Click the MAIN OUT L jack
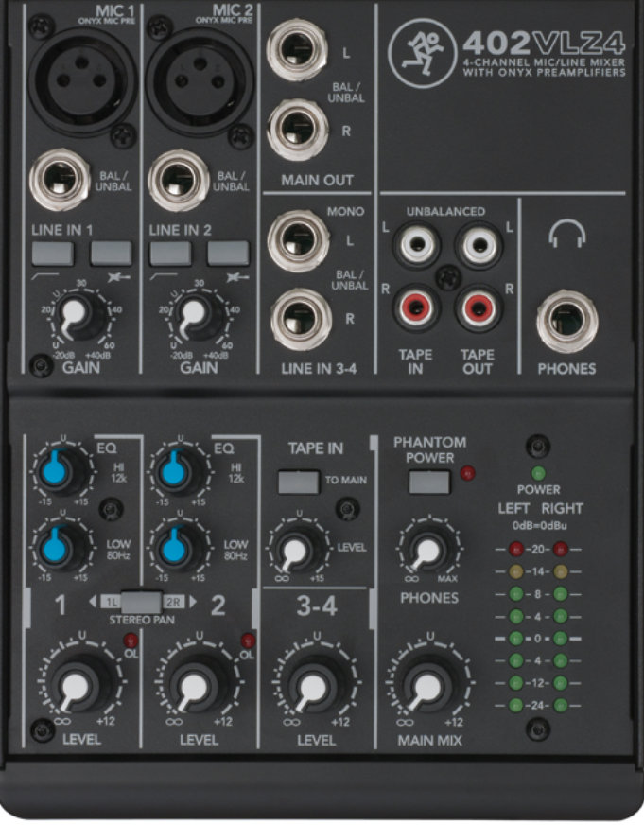Image resolution: width=644 pixels, height=825 pixels. click(297, 50)
